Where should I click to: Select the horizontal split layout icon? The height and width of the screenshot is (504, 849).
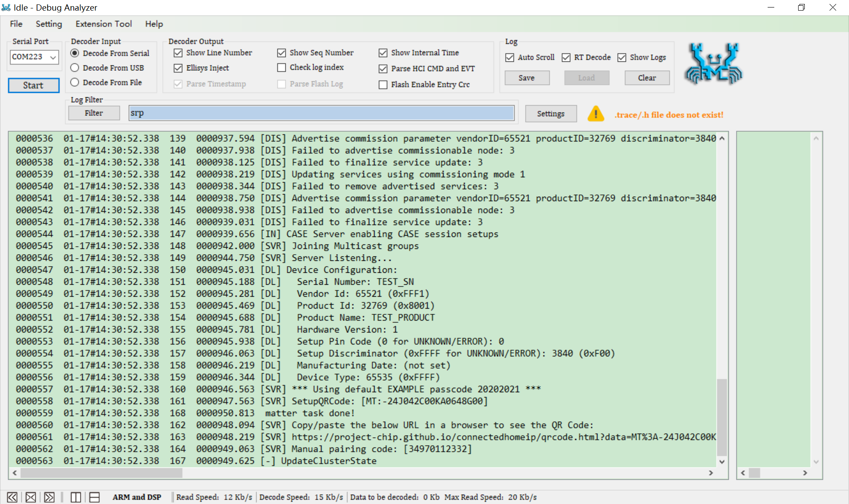click(95, 497)
